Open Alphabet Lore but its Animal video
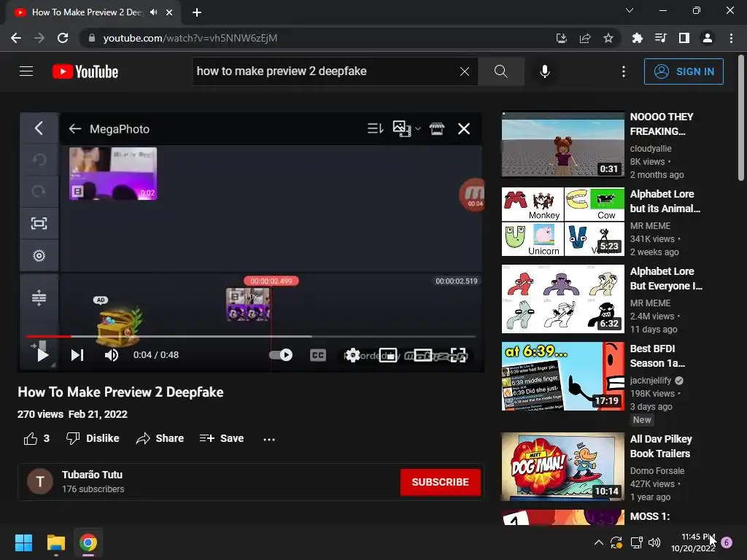This screenshot has width=747, height=560. 562,222
